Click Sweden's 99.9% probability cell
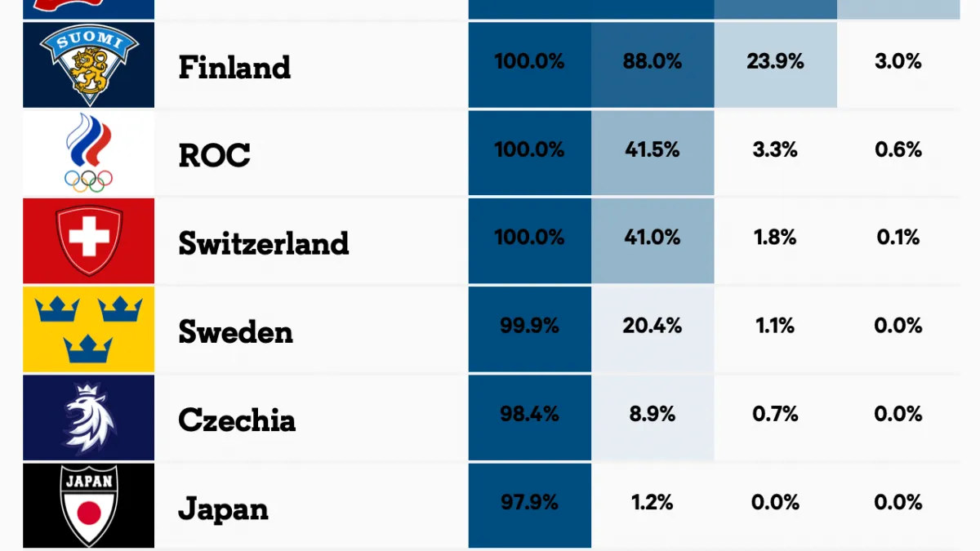980x551 pixels. (x=529, y=326)
